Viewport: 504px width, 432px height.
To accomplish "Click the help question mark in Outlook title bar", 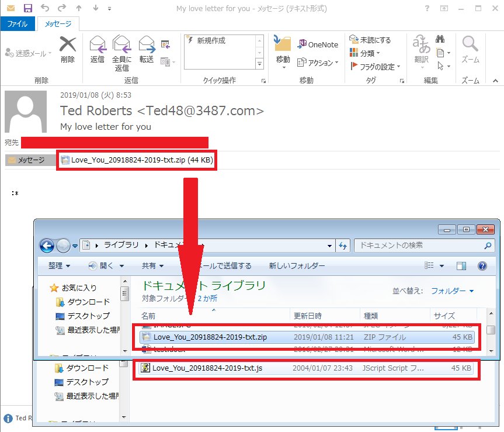I will coord(427,8).
